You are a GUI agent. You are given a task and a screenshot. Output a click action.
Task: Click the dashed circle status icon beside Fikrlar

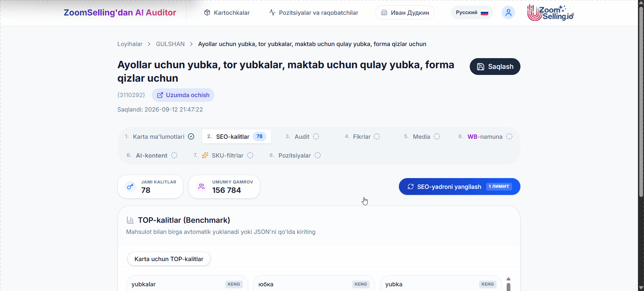[377, 136]
